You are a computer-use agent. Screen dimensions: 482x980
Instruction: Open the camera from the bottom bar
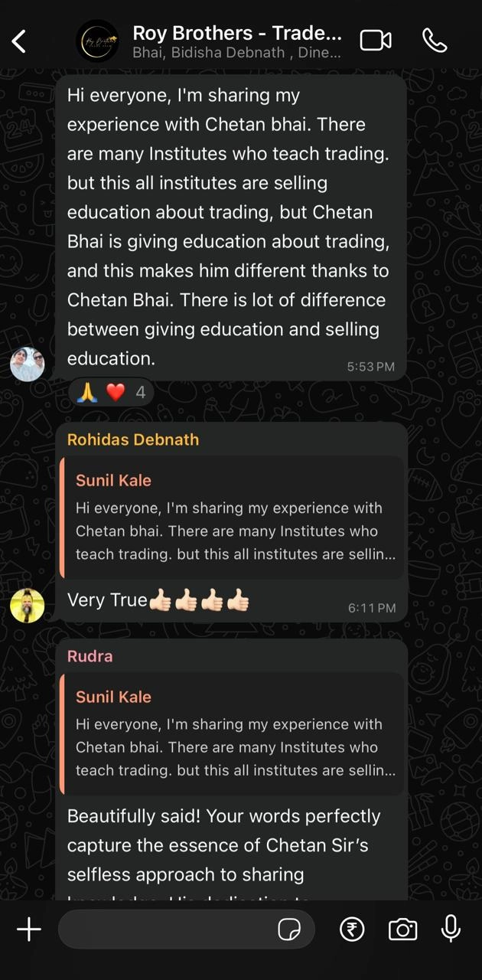402,929
